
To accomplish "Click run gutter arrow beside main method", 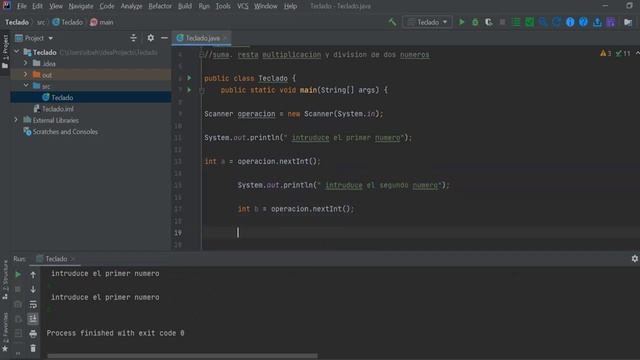I will (x=189, y=89).
